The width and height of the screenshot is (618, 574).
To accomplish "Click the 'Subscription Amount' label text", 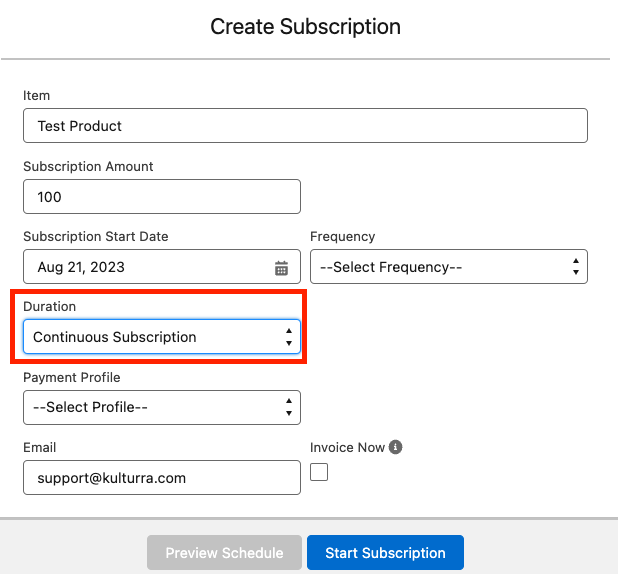I will click(88, 167).
